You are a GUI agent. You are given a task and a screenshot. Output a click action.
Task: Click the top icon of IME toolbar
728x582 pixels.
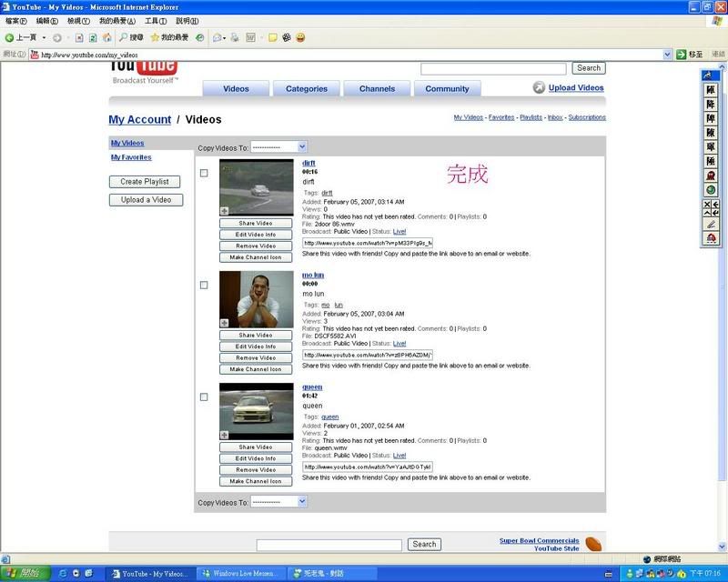711,75
